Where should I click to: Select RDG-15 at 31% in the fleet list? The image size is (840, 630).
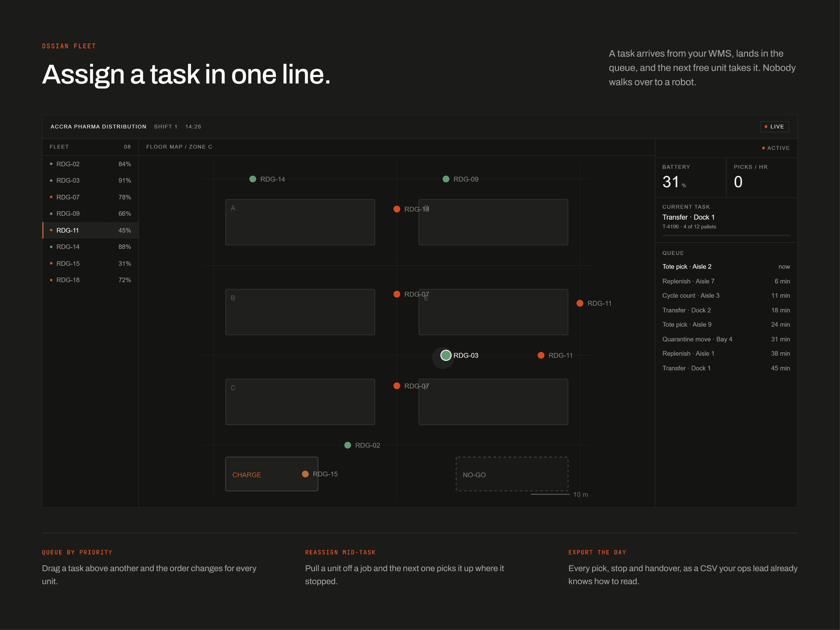tap(91, 264)
